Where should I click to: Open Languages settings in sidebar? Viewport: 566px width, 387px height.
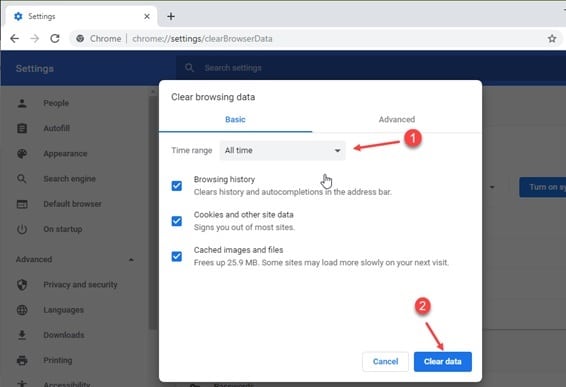tap(64, 310)
